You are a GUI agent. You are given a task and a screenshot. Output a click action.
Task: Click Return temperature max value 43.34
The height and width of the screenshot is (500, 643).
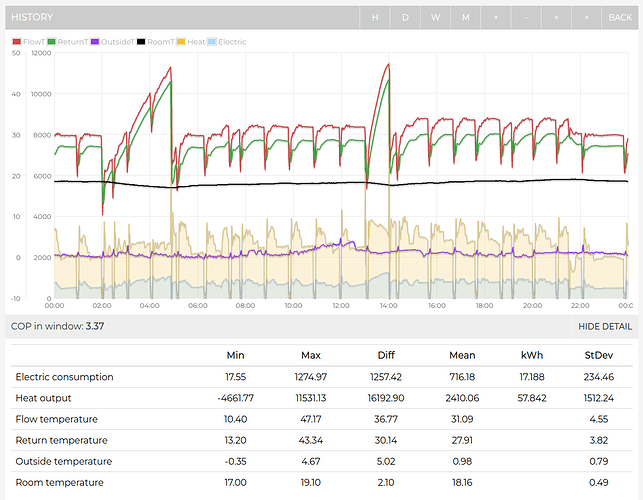click(x=311, y=440)
